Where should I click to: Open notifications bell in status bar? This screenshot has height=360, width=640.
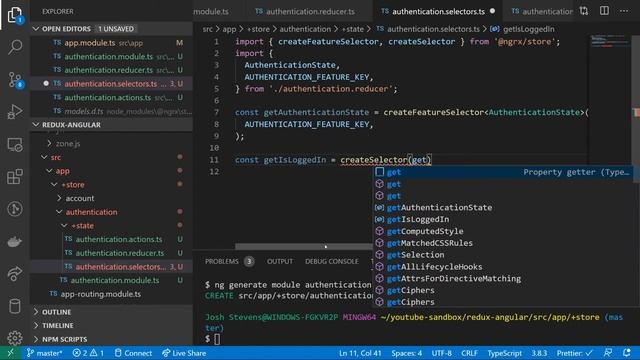coord(627,353)
